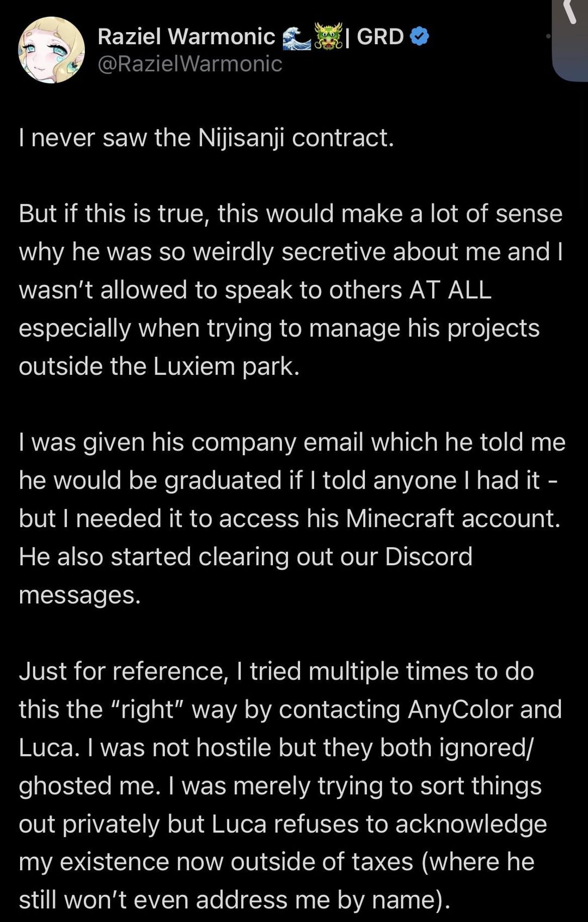588x922 pixels.
Task: Click the 'Just for reference' line
Action: (x=276, y=671)
